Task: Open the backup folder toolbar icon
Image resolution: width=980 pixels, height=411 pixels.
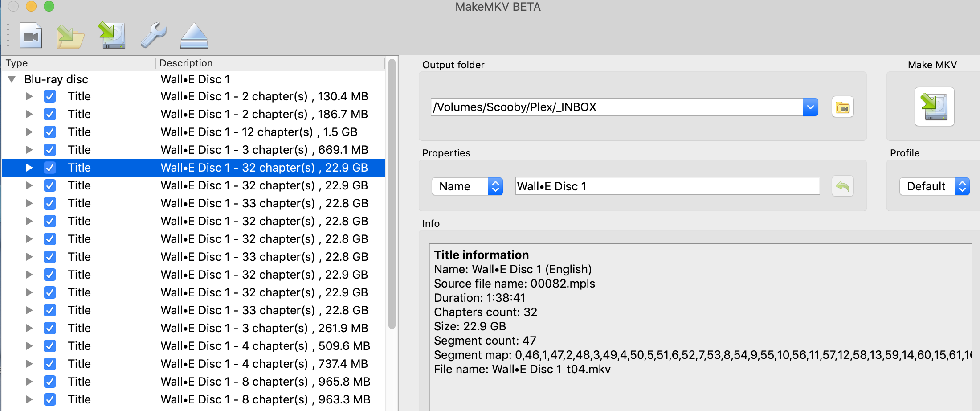Action: point(70,36)
